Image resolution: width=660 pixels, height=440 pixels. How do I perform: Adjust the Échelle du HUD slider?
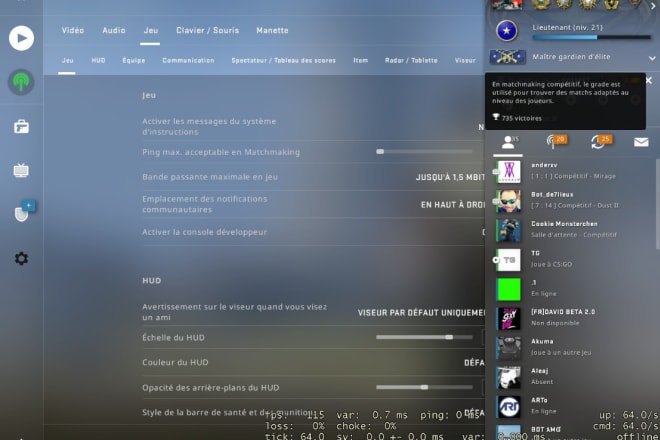[x=424, y=337]
